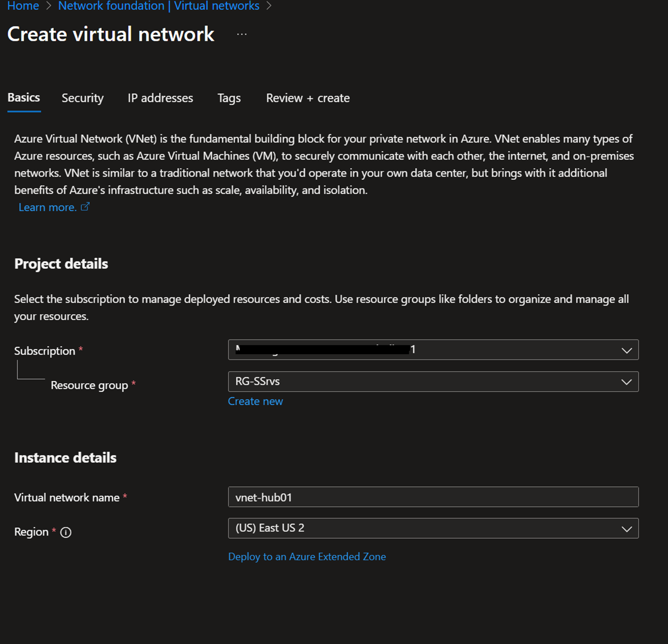Click the breadcrumb chevron after Virtual networks

pos(269,6)
